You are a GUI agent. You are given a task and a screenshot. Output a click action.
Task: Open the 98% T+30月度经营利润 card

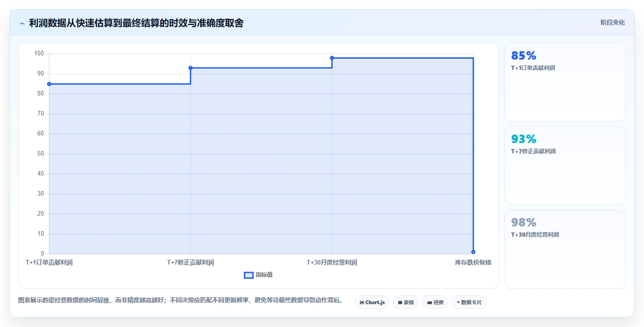pyautogui.click(x=565, y=249)
